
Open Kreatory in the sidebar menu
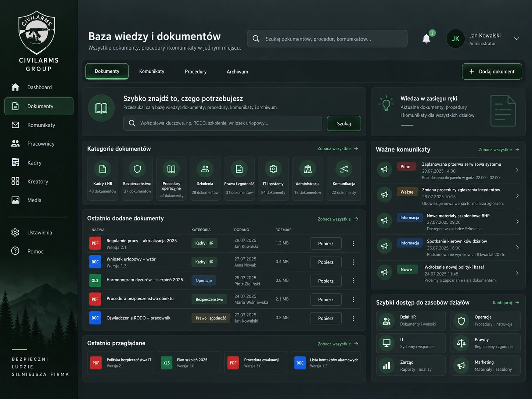(x=39, y=181)
